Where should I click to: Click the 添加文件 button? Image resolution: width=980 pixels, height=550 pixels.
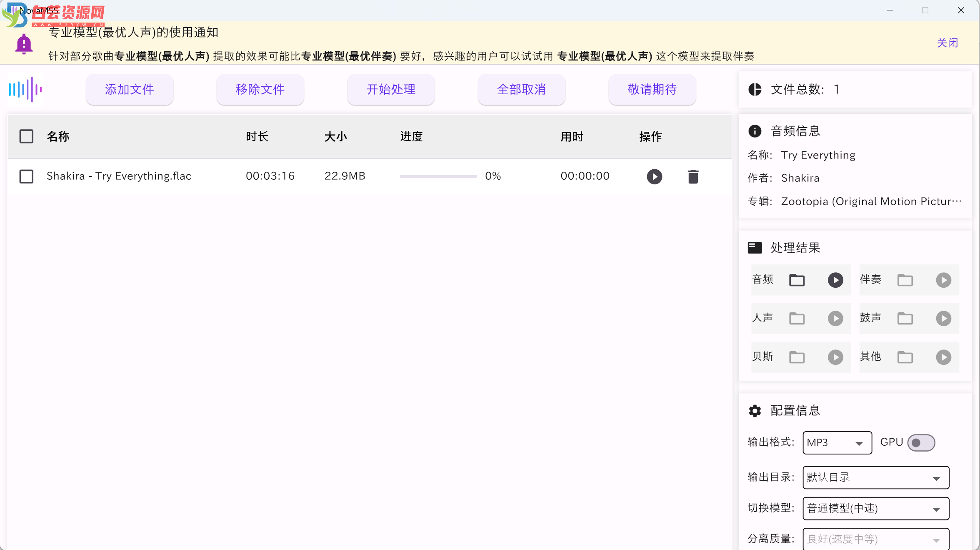(x=130, y=89)
